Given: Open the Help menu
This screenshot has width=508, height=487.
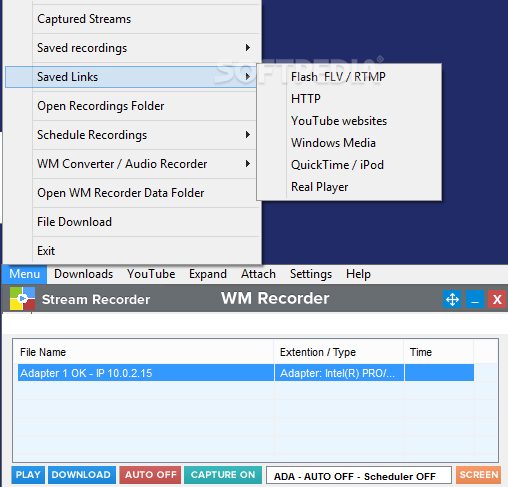Looking at the screenshot, I should [358, 274].
